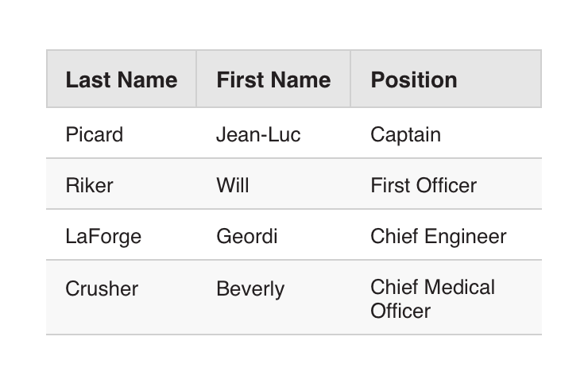Screen dimensions: 588x383
Task: Click the Will first name cell
Action: [x=233, y=185]
